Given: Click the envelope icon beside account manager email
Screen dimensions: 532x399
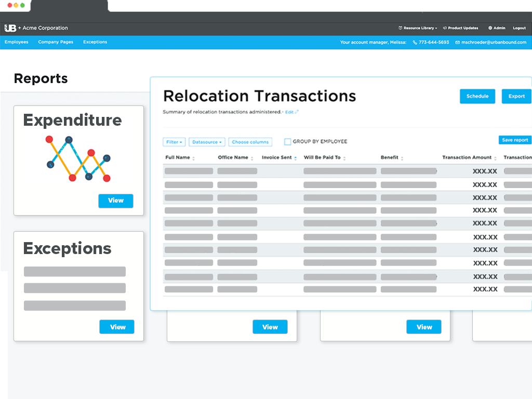Looking at the screenshot, I should tap(457, 42).
